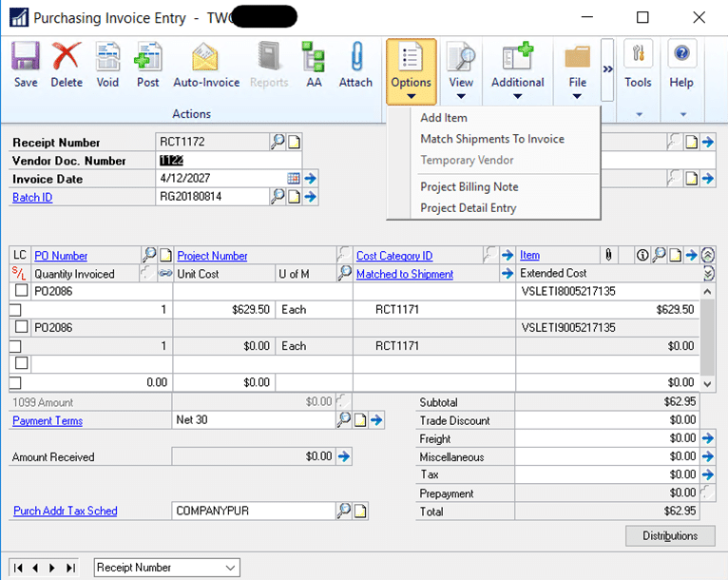Toggle S/L box on second $0.00 Each row
Screen dimensions: 728x580
(15, 346)
